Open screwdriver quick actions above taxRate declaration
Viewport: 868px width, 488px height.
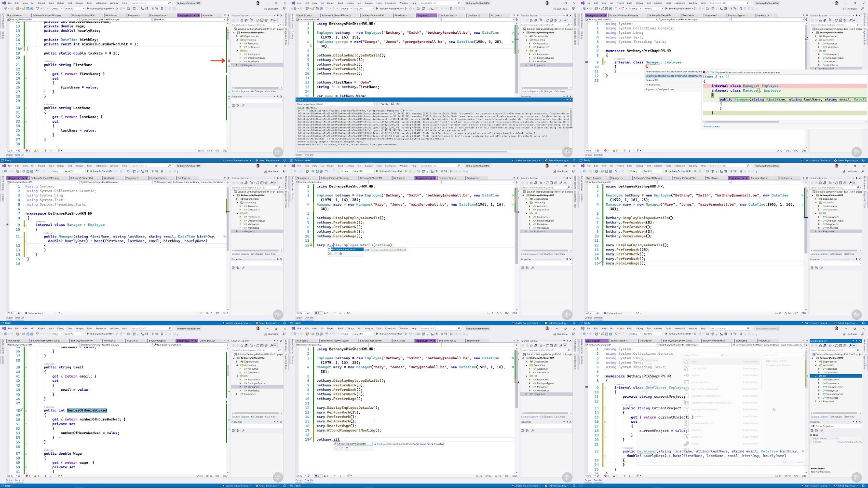pos(22,48)
